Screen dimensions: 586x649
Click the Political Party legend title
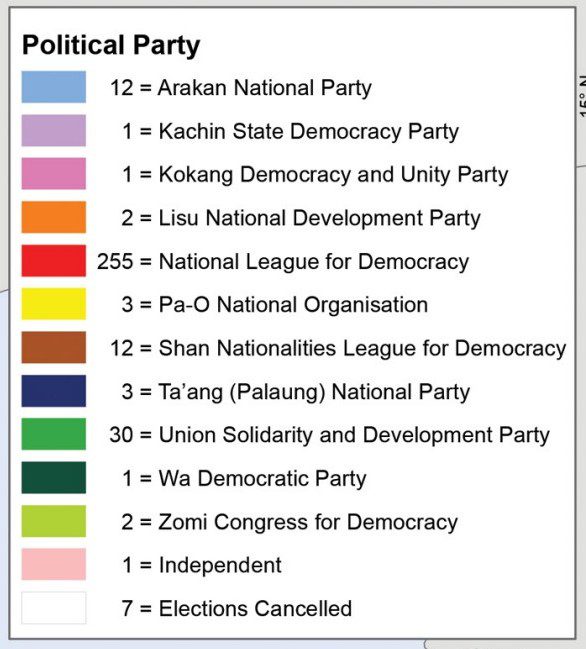pyautogui.click(x=111, y=46)
